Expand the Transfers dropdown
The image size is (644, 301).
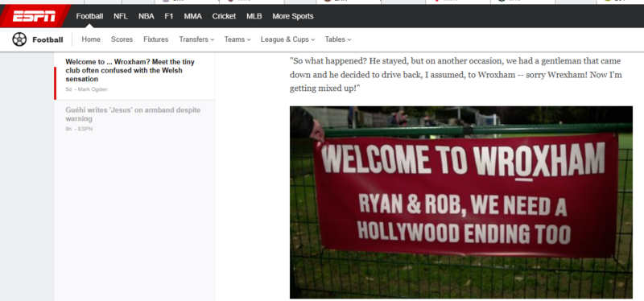[196, 39]
